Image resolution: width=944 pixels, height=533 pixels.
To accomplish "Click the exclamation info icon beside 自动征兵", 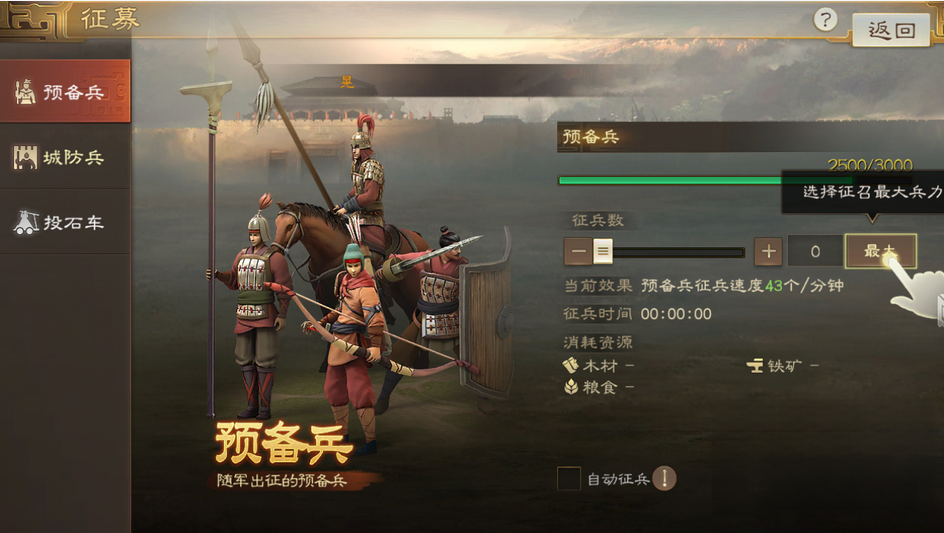I will coord(665,479).
